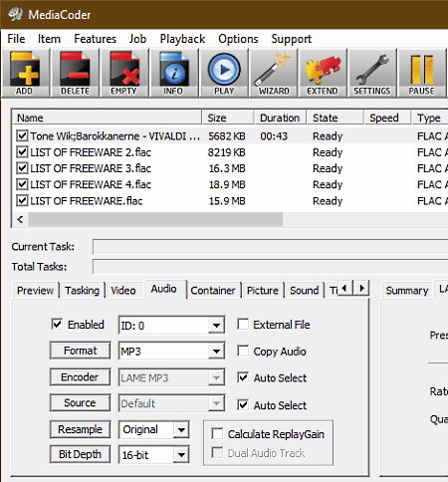Launch the WIZARD toolbar icon
Image resolution: width=448 pixels, height=482 pixels.
tap(274, 73)
